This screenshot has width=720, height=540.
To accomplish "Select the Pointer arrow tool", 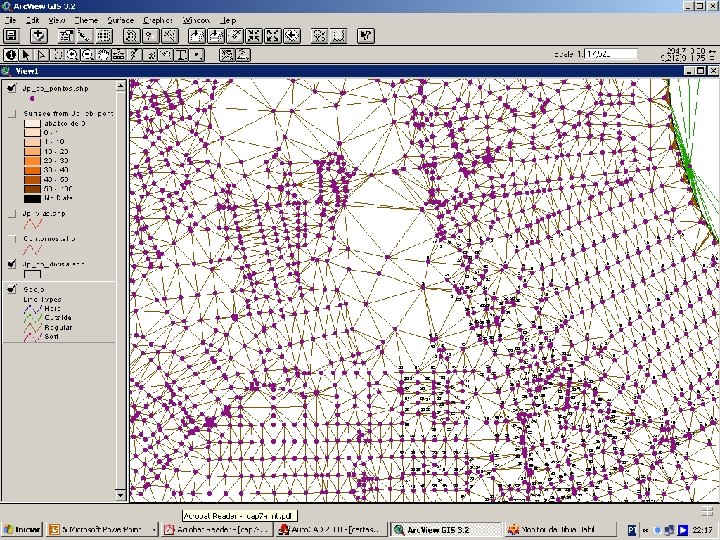I will (27, 55).
